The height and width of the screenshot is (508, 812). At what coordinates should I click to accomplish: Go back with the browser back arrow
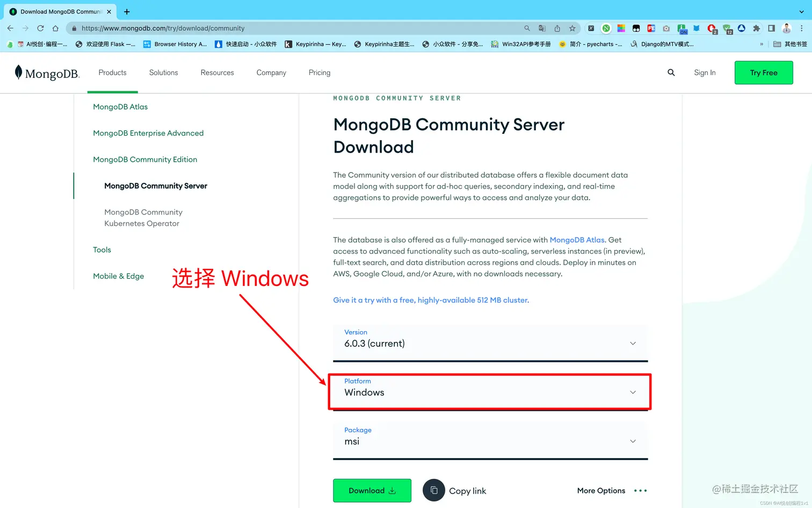(10, 28)
